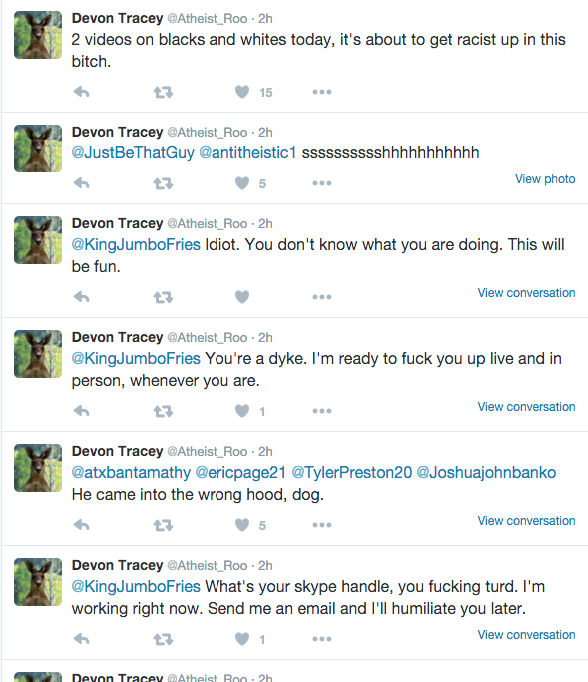Reply to the 'sssssssssshhhhhhhhhh' tweet
Image resolution: width=588 pixels, height=682 pixels.
tap(81, 183)
